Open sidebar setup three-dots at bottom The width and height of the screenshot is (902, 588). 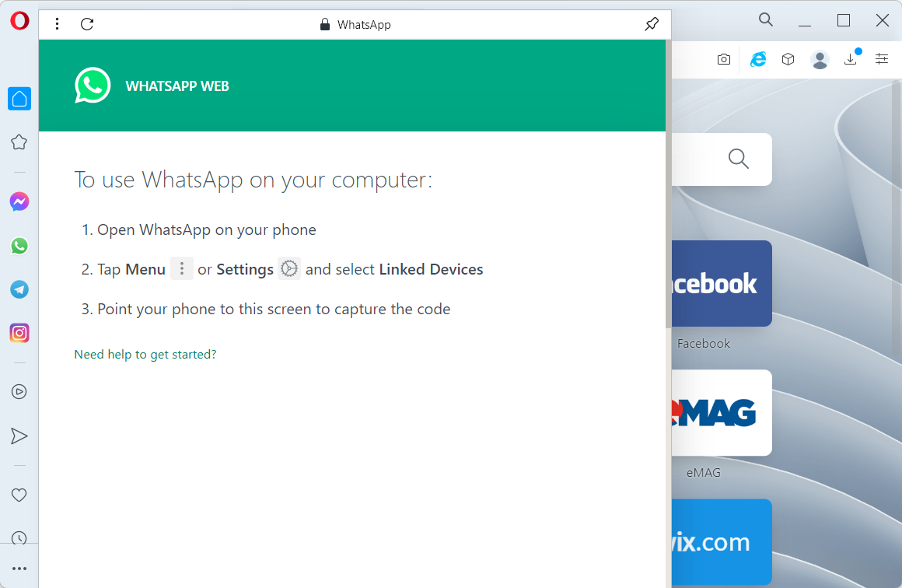click(19, 569)
